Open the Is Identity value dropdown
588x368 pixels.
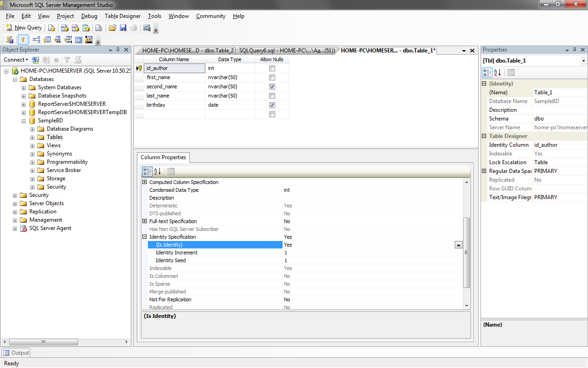point(458,245)
